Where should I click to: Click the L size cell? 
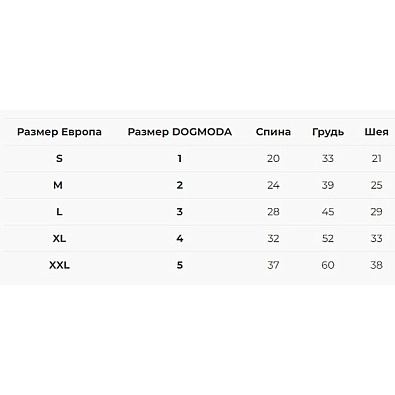click(x=59, y=212)
